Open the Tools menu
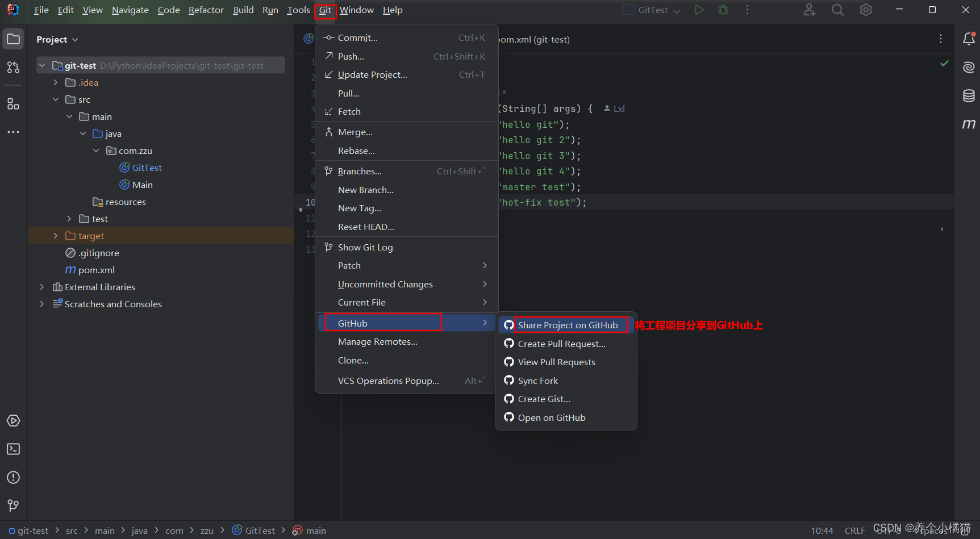 [298, 10]
